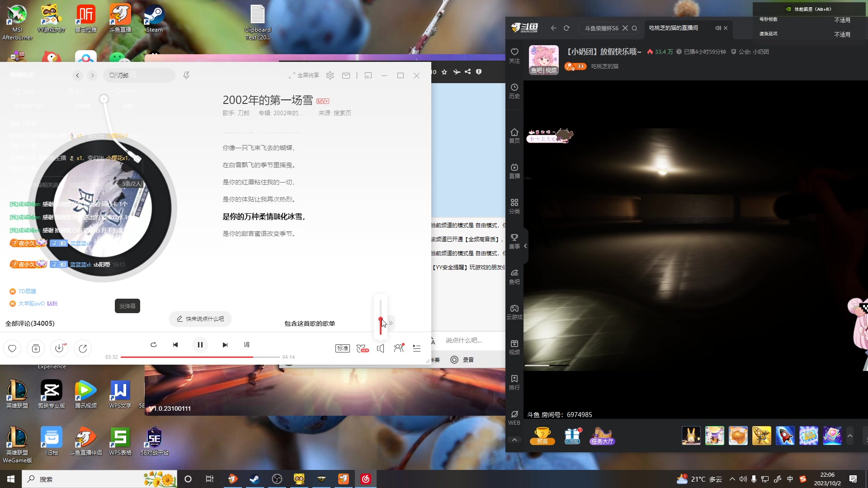Open the 预言 prediction icon
868x488 pixels.
tap(542, 436)
